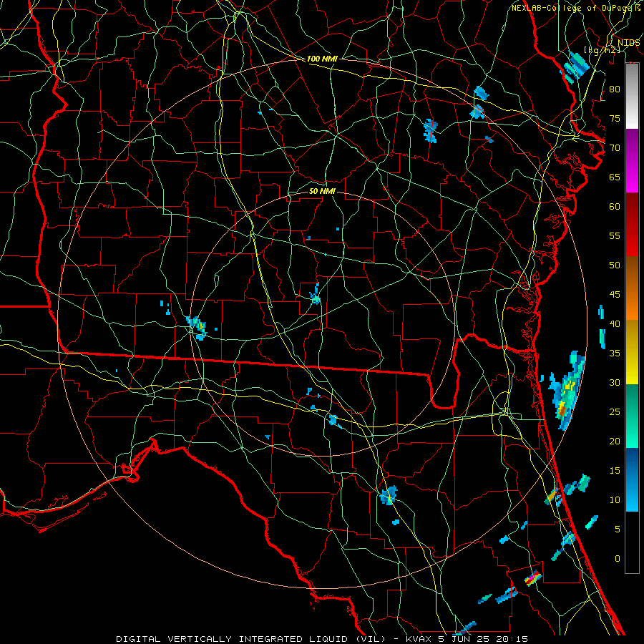Click the legend value 10
The width and height of the screenshot is (644, 644).
(x=615, y=500)
